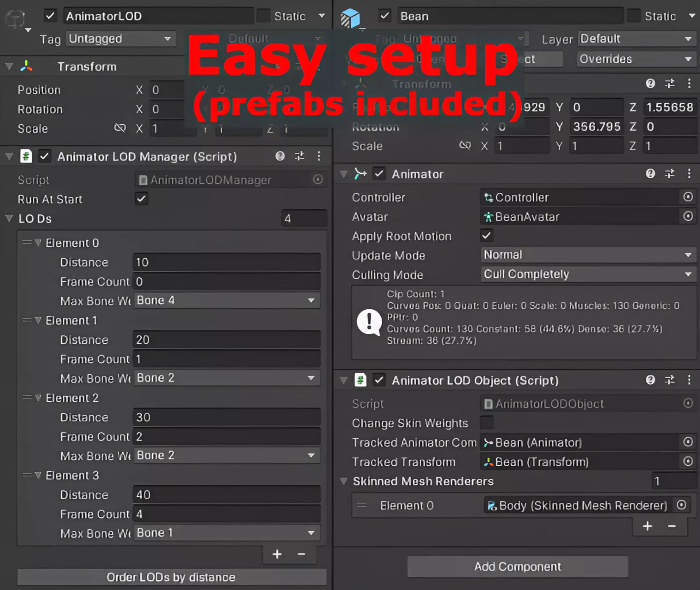
Task: Open Bean Transform kebab menu
Action: [689, 83]
